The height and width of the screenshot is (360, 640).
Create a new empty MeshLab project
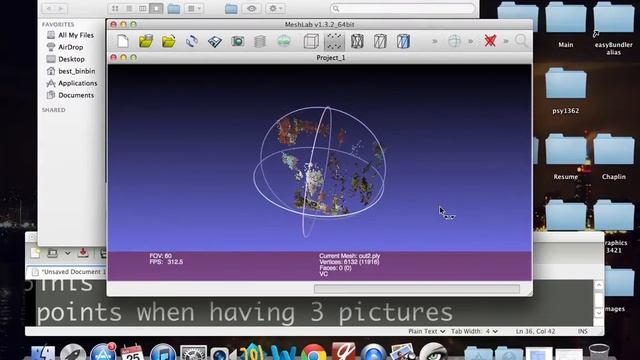tap(123, 41)
